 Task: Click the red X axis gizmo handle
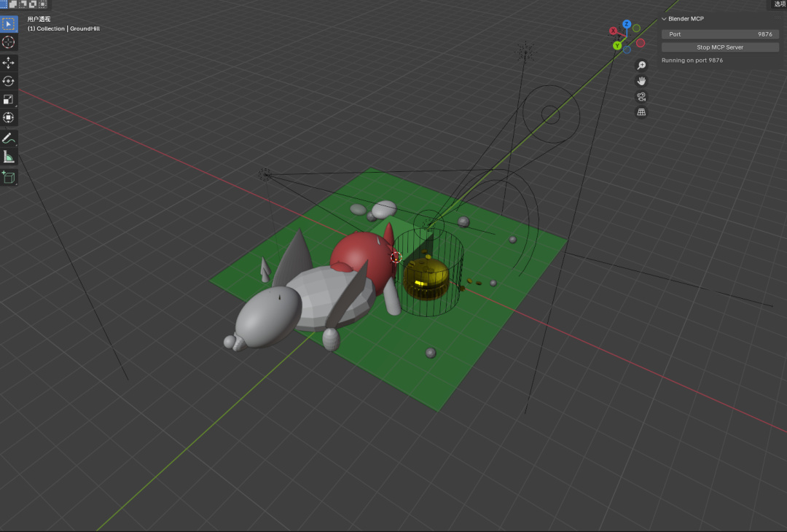coord(613,31)
